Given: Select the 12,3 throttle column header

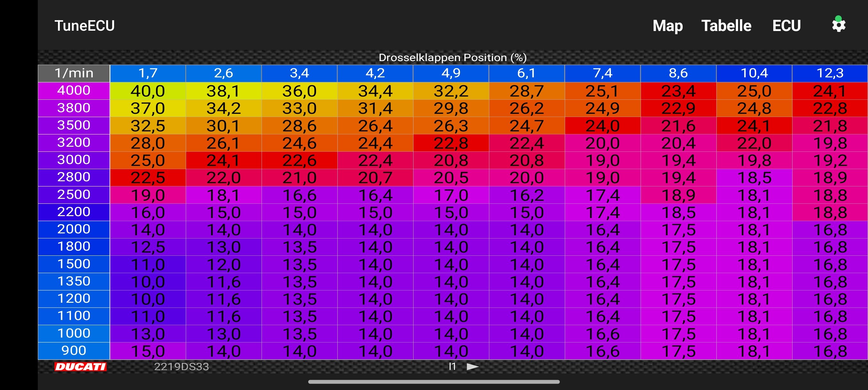Looking at the screenshot, I should coord(830,73).
